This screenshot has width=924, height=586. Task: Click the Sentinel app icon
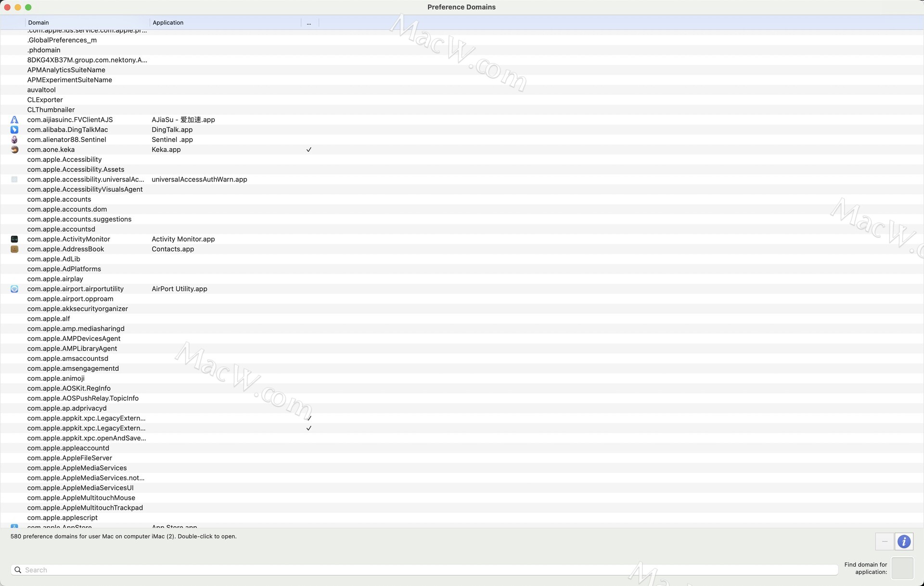pos(14,140)
